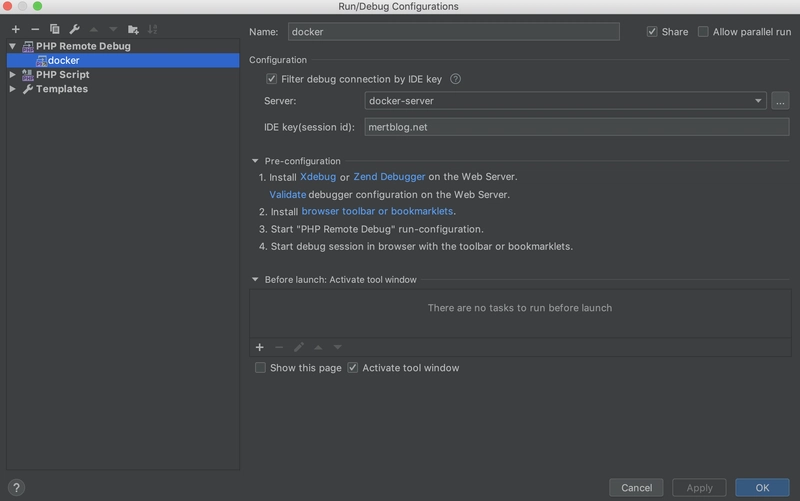This screenshot has width=800, height=501.
Task: Select the docker configuration in the tree
Action: [63, 60]
